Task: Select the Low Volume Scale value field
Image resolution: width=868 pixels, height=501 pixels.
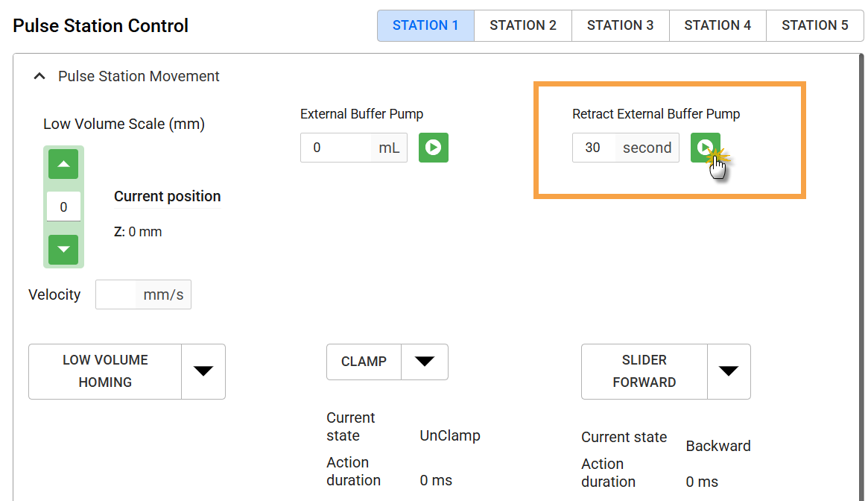Action: pyautogui.click(x=63, y=207)
